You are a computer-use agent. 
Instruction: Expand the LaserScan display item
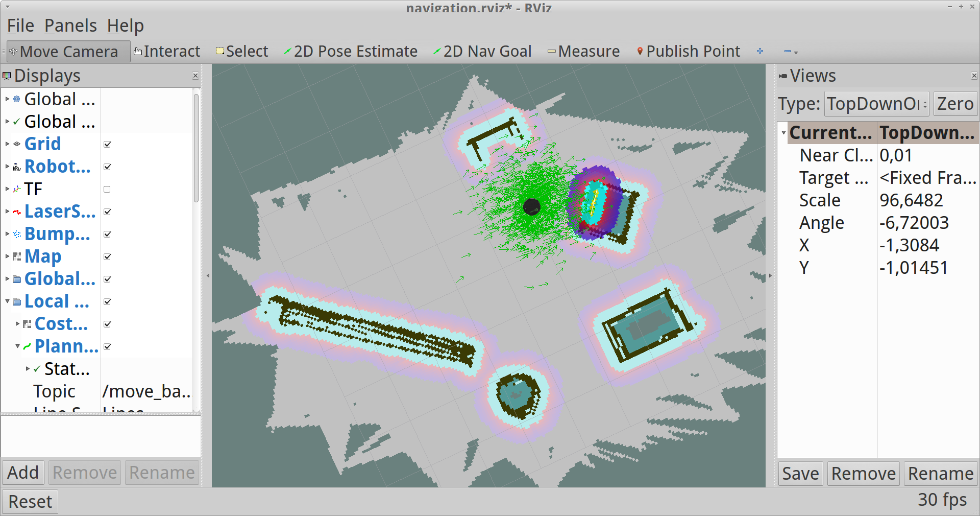[7, 212]
